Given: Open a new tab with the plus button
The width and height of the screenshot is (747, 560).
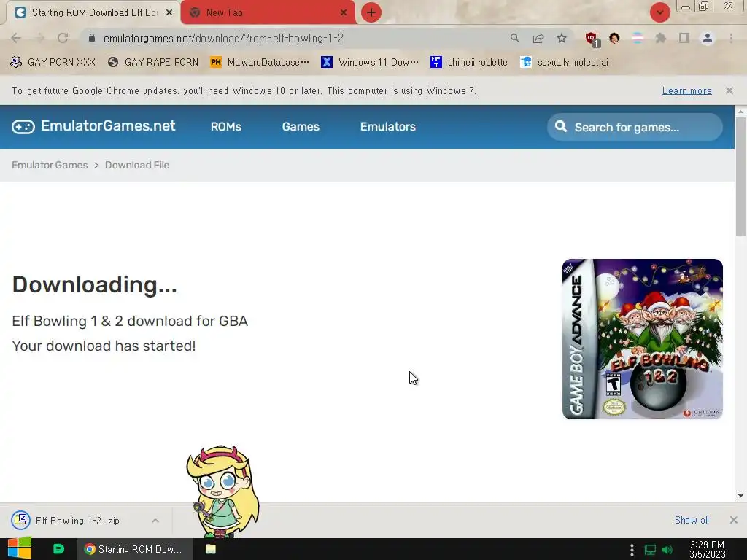Looking at the screenshot, I should click(371, 12).
